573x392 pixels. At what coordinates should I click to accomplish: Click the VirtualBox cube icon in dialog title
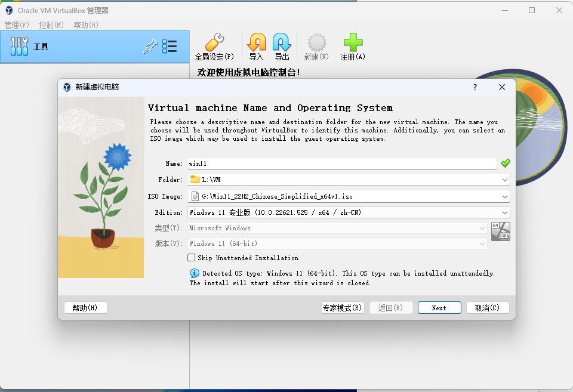click(x=67, y=87)
